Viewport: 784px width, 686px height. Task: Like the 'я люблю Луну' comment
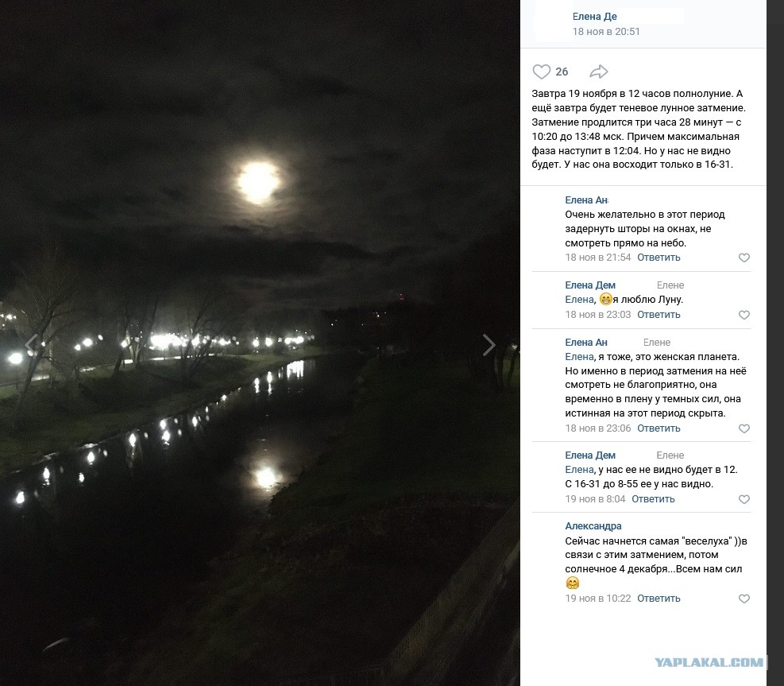(x=744, y=315)
